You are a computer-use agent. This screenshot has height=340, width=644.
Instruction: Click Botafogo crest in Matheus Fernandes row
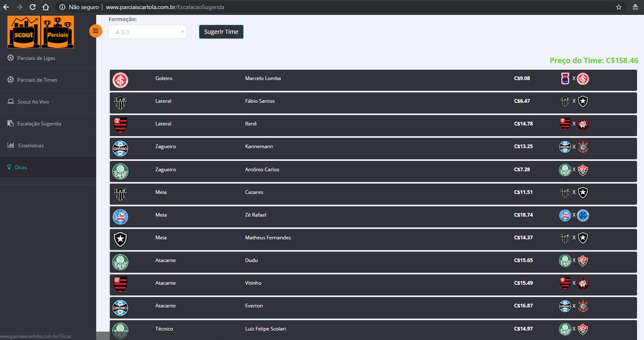click(x=120, y=239)
